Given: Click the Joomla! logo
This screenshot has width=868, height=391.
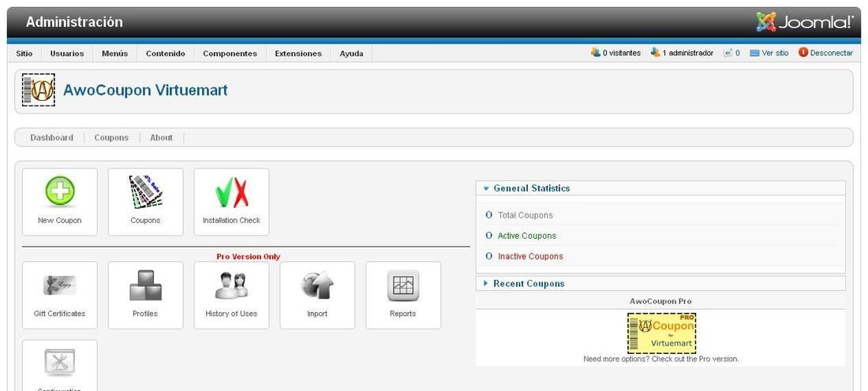Looking at the screenshot, I should [805, 22].
